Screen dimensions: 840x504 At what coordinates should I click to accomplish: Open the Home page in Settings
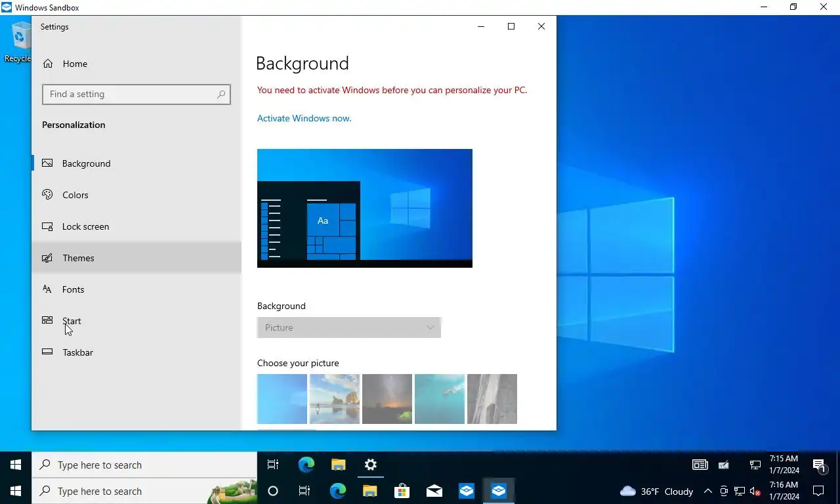(136, 64)
